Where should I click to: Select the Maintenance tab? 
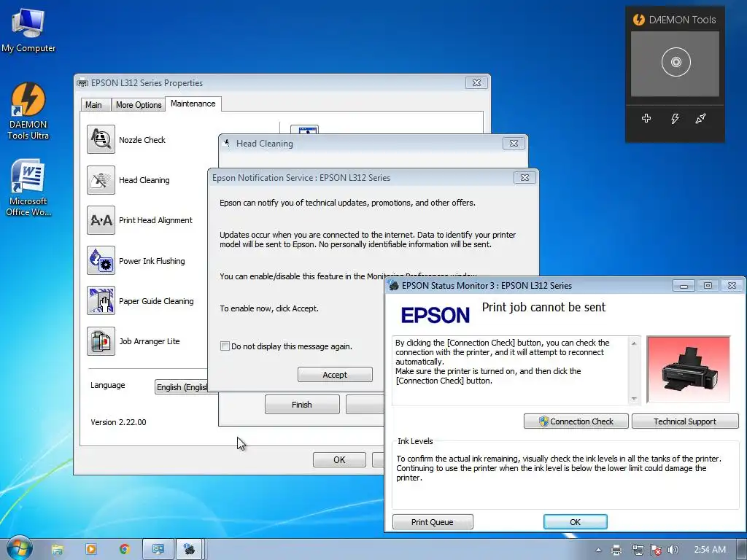click(x=193, y=104)
